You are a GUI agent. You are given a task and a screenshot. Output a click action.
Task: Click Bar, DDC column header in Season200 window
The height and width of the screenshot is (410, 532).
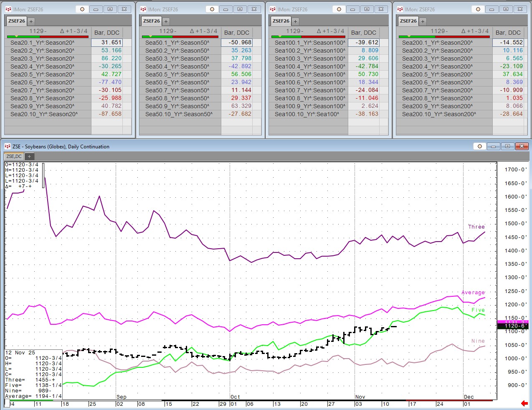click(508, 33)
